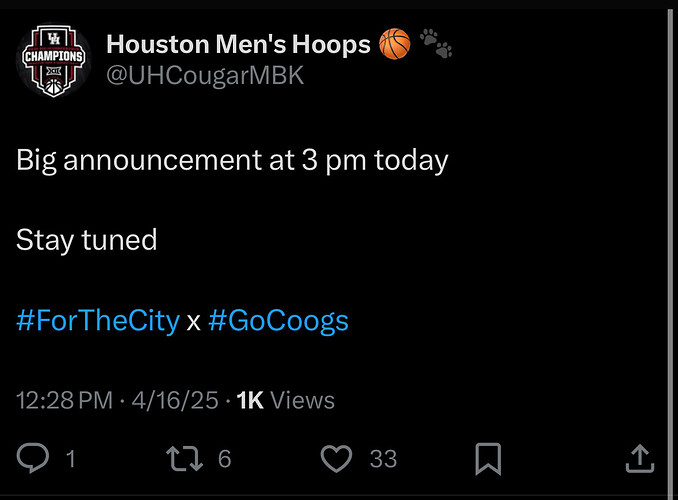The height and width of the screenshot is (500, 678).
Task: Click the repost count of 6
Action: pos(224,459)
